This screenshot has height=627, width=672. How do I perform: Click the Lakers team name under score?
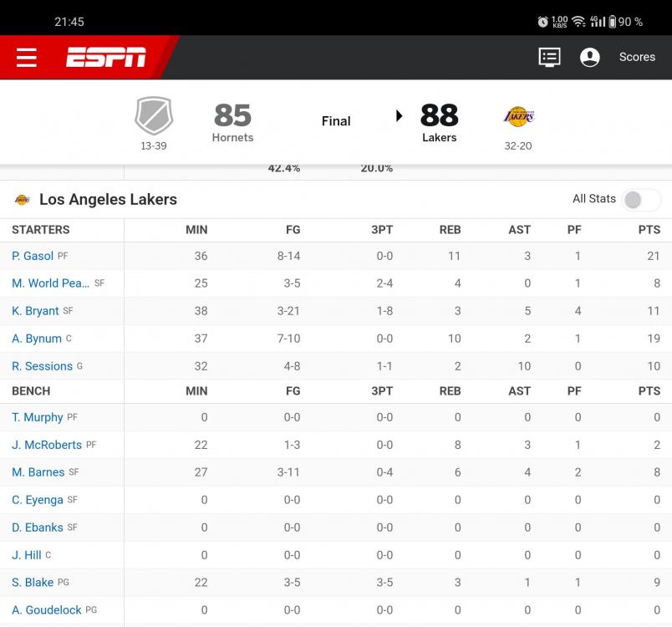coord(439,138)
